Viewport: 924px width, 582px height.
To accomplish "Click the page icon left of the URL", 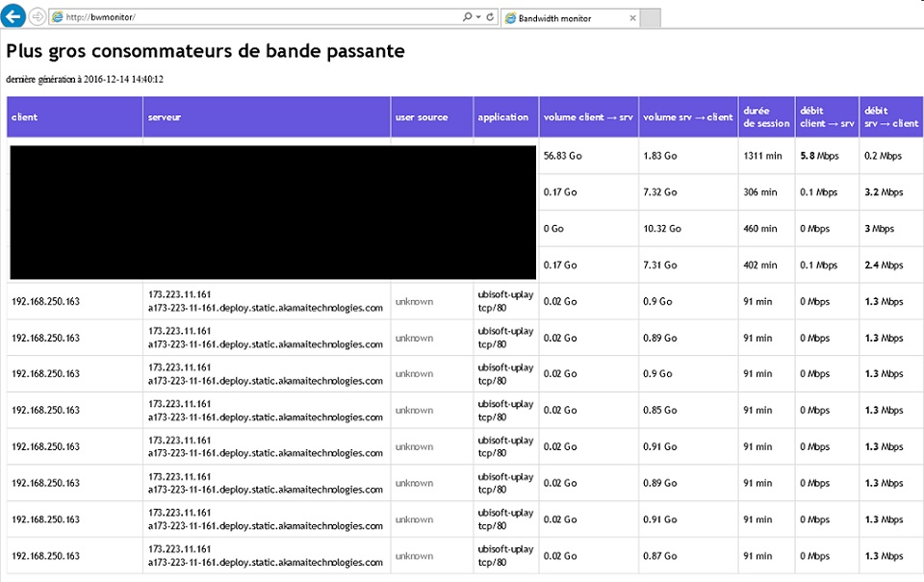I will [x=57, y=17].
